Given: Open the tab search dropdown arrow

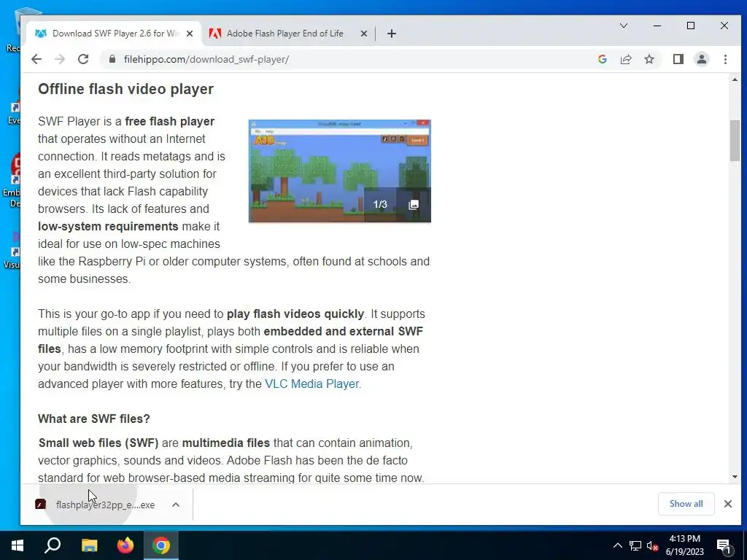Looking at the screenshot, I should point(623,26).
